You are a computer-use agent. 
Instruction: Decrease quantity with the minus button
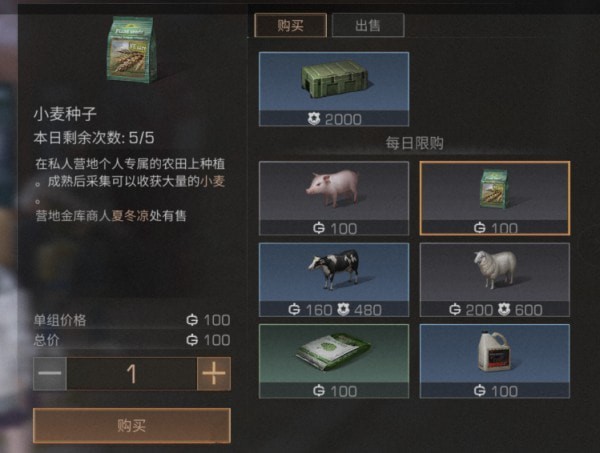pos(50,373)
